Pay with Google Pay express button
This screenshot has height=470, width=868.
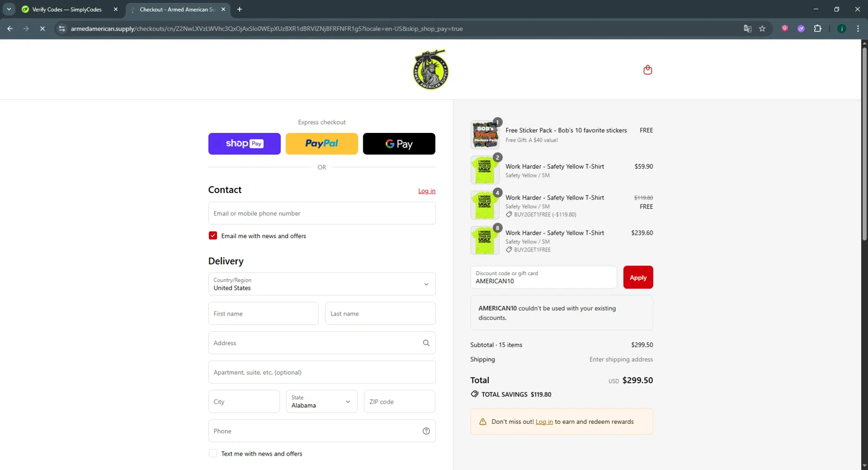click(399, 143)
